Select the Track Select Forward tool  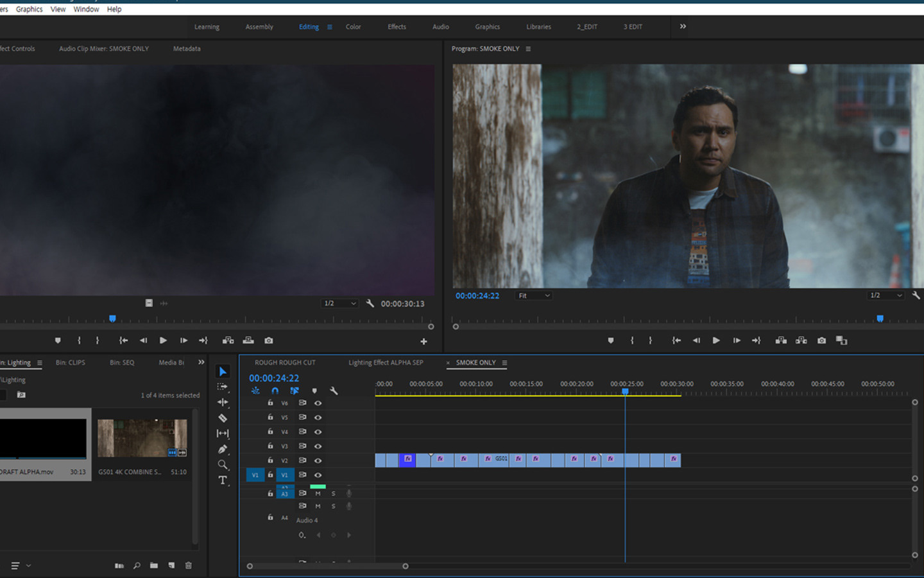click(x=223, y=387)
